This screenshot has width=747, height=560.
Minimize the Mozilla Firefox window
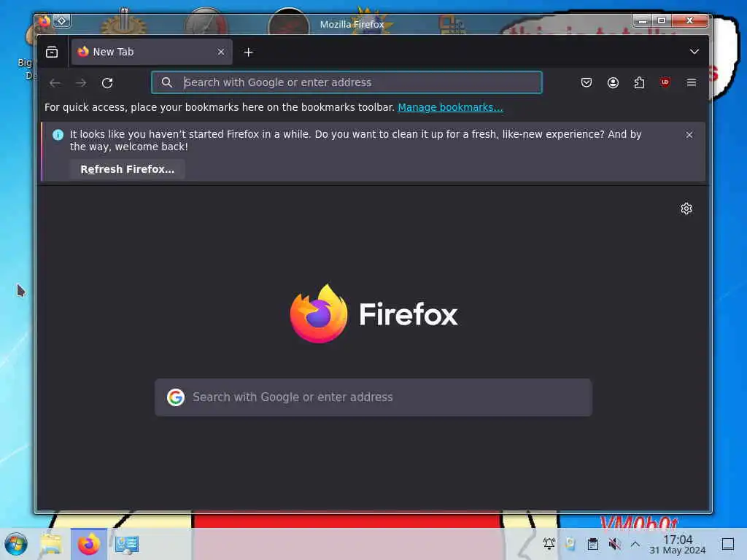click(x=642, y=20)
